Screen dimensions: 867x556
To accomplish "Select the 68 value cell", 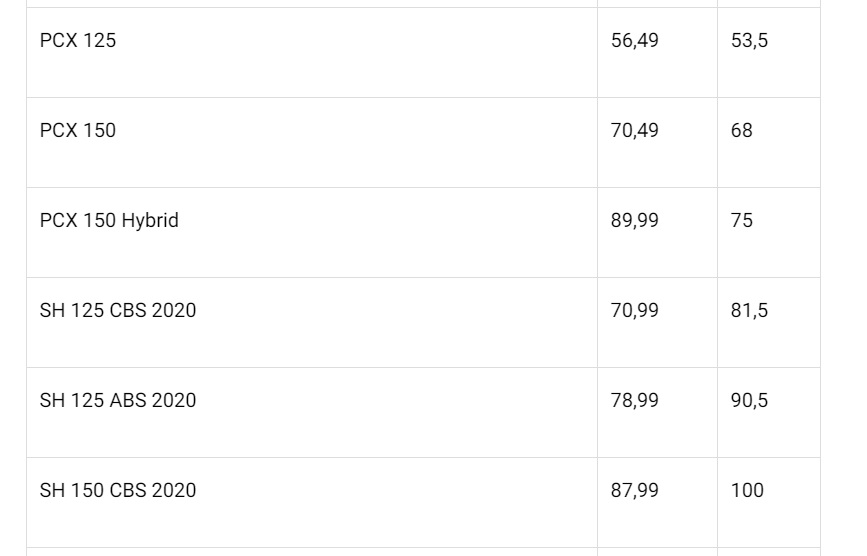I will (742, 131).
